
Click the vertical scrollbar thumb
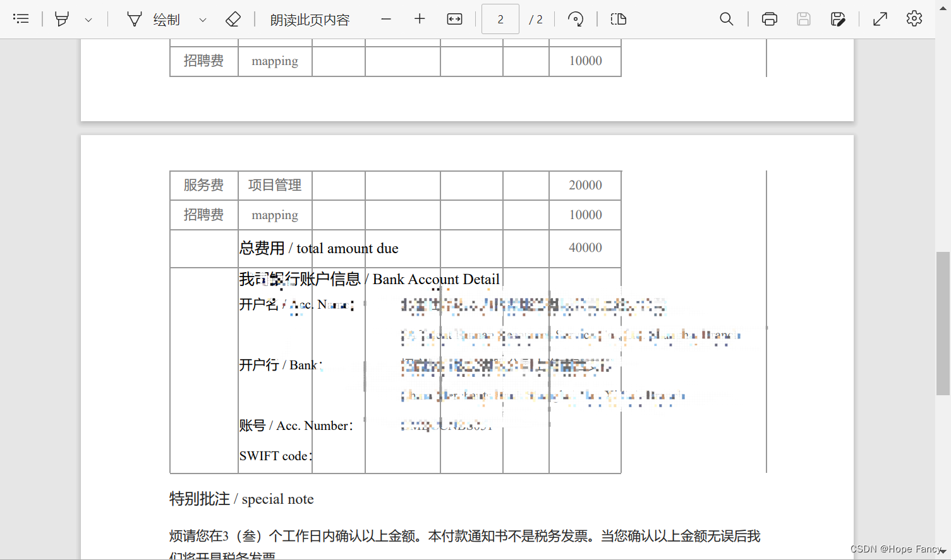click(943, 323)
